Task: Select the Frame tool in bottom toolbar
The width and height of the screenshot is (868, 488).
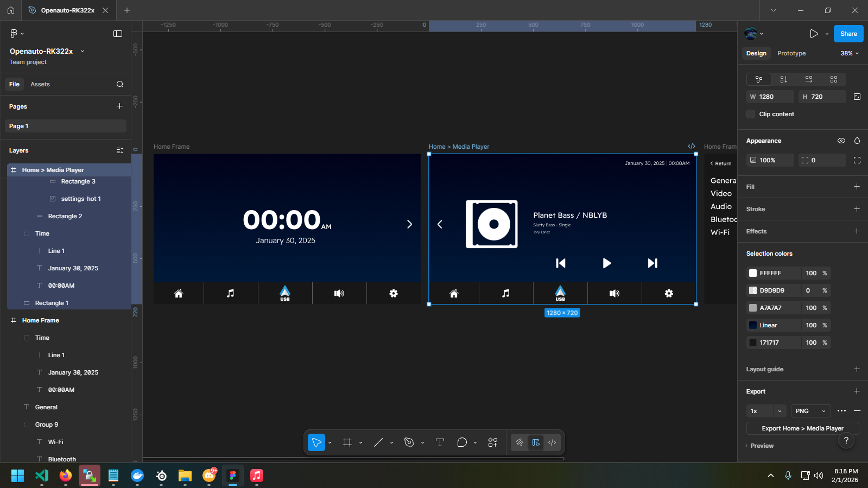Action: coord(347,442)
